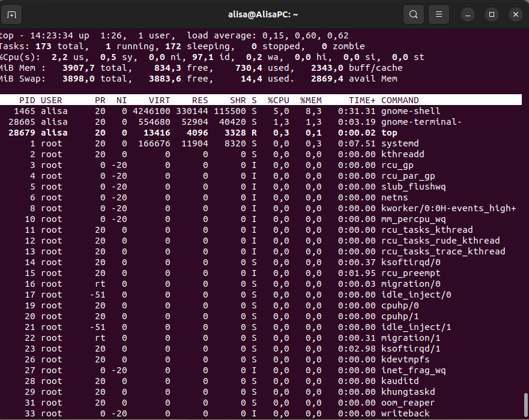Click the 173 total tasks count

click(43, 47)
